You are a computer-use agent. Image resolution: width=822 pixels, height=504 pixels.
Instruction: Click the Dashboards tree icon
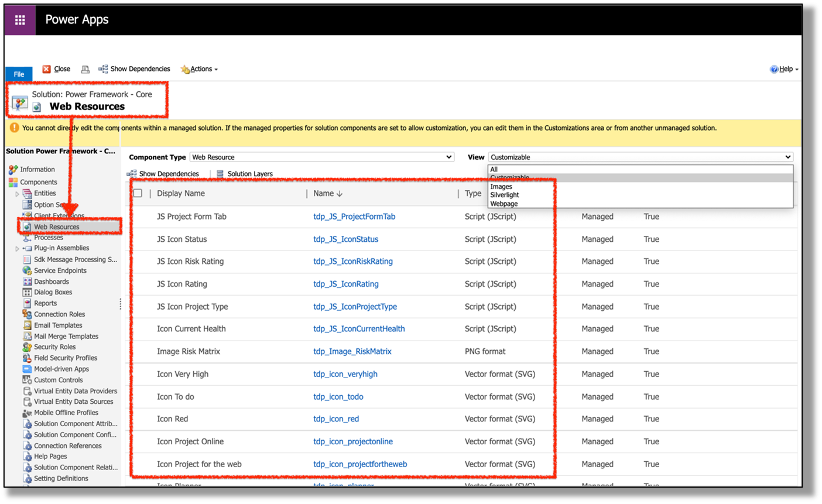coord(27,282)
